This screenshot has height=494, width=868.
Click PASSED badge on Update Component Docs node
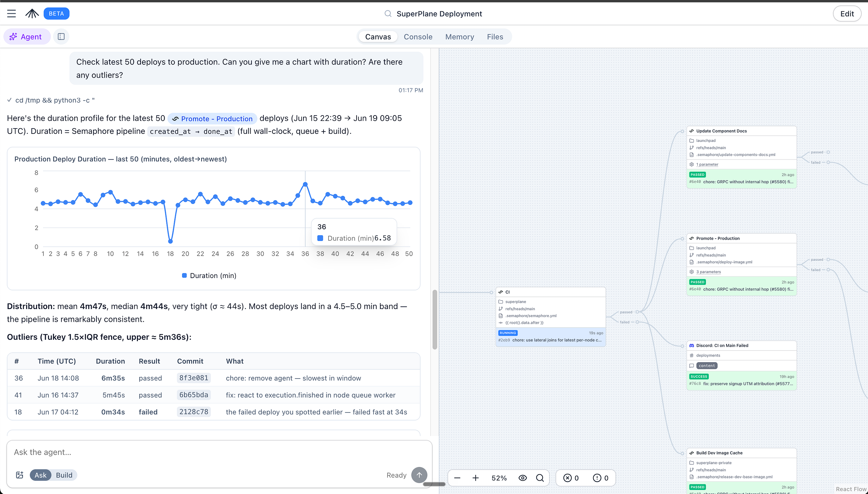697,175
